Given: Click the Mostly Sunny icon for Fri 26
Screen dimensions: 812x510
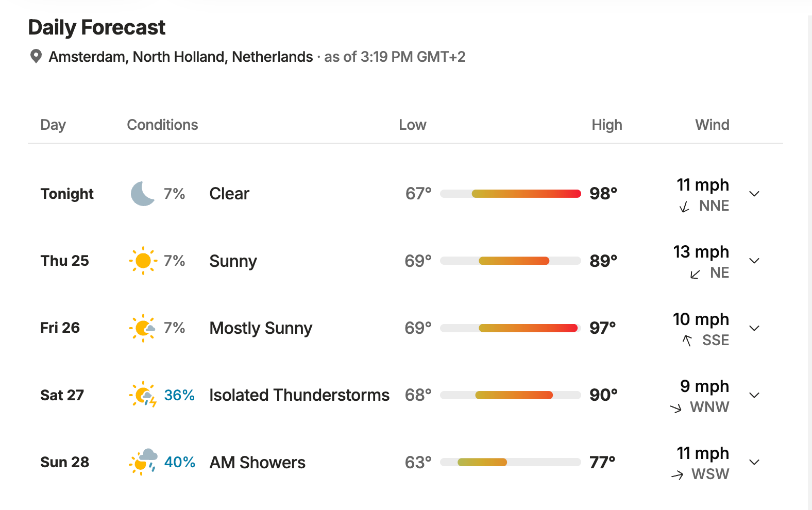Looking at the screenshot, I should pyautogui.click(x=143, y=328).
